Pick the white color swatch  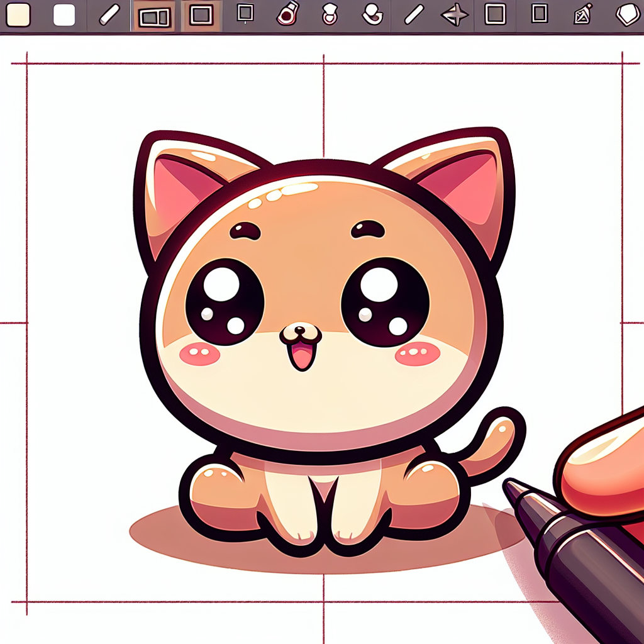(x=64, y=15)
